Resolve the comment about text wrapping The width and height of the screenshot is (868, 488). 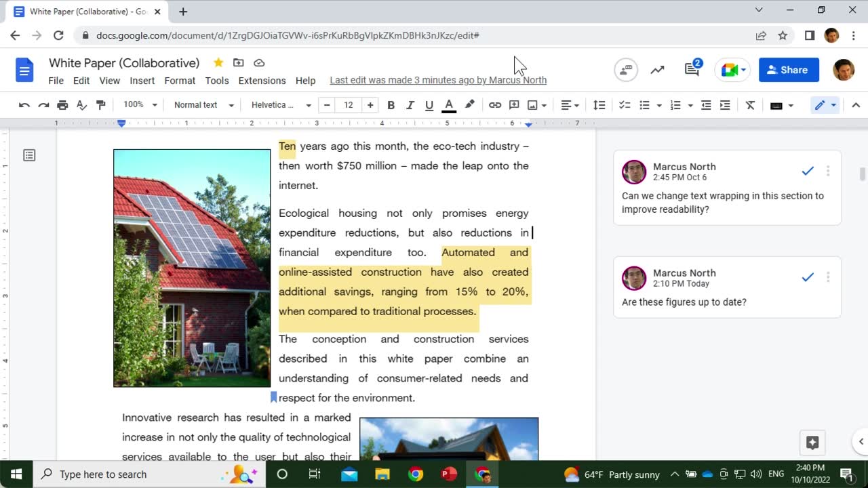pyautogui.click(x=807, y=171)
